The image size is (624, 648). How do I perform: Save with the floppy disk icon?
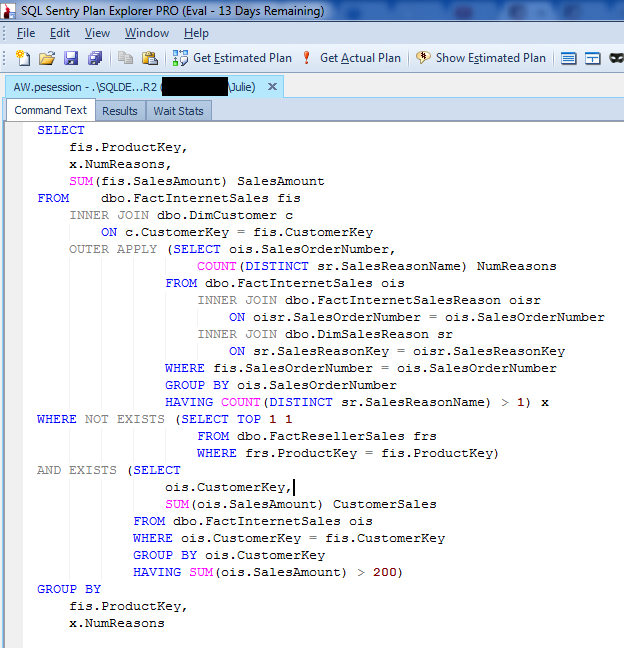71,58
